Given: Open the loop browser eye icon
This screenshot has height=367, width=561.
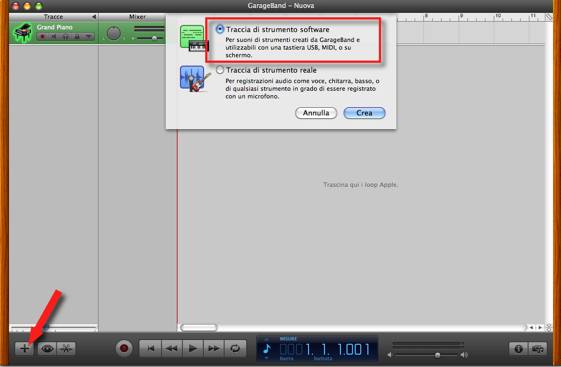Looking at the screenshot, I should click(47, 348).
